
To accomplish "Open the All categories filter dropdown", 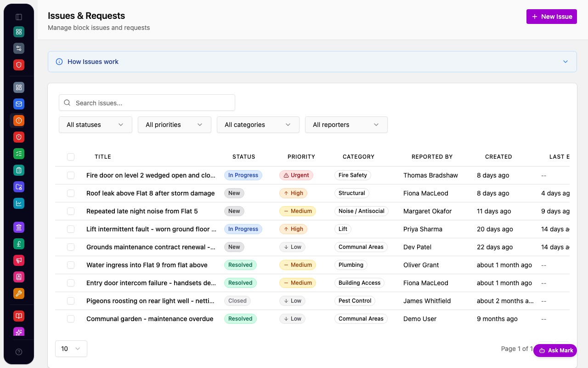I will point(258,125).
